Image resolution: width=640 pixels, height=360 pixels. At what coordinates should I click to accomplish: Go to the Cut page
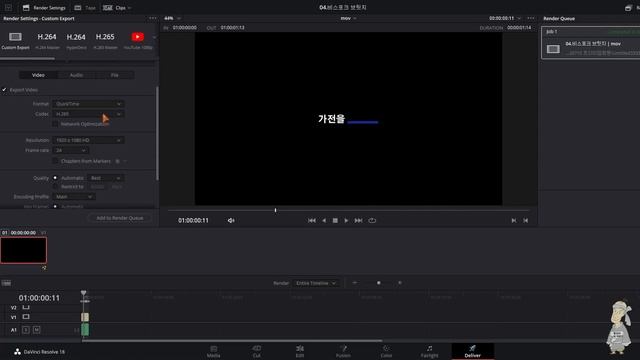(x=257, y=351)
